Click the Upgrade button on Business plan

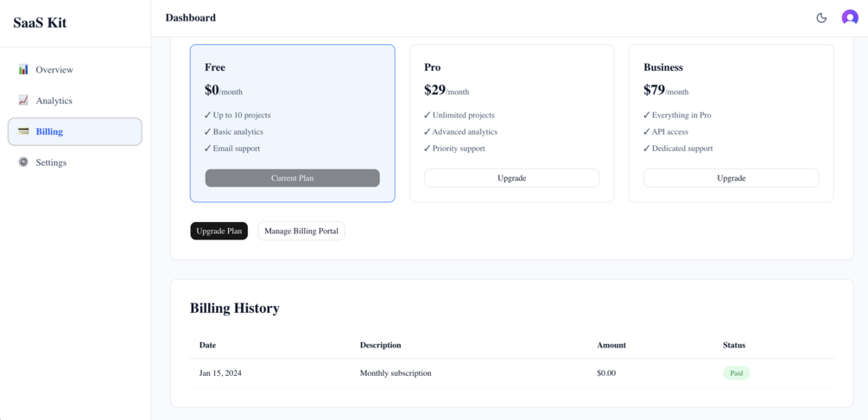[731, 178]
